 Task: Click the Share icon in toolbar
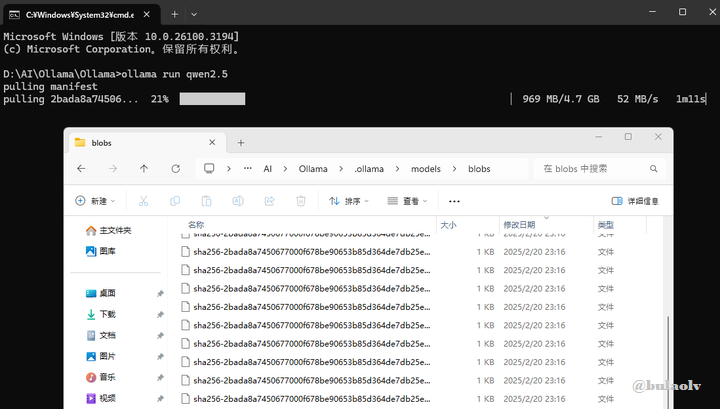[x=270, y=201]
